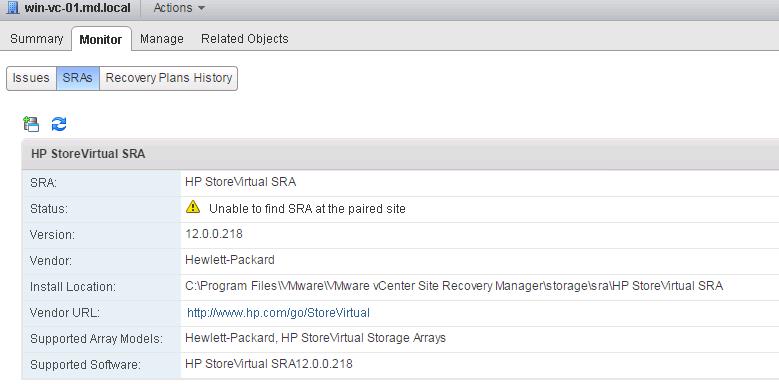
Task: Select the Supported Array Models value
Action: [315, 338]
